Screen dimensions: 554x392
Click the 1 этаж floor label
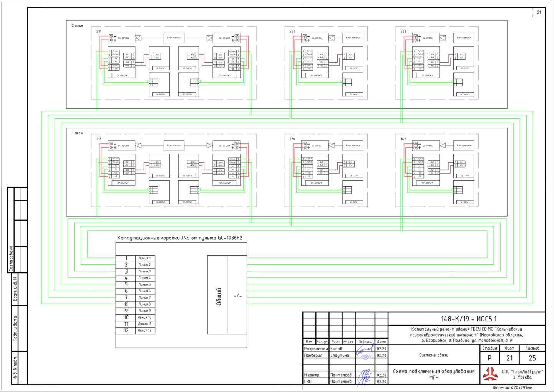(77, 133)
